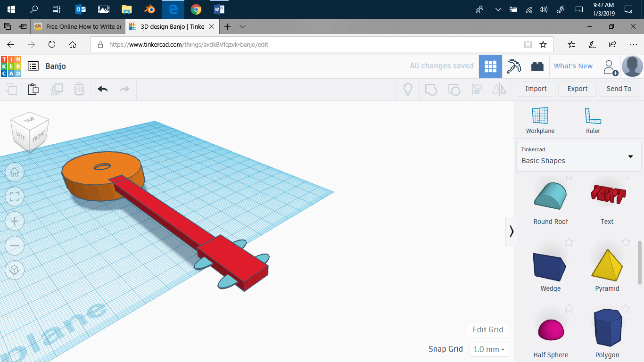Click the FRONT face of the view cube

[x=39, y=137]
